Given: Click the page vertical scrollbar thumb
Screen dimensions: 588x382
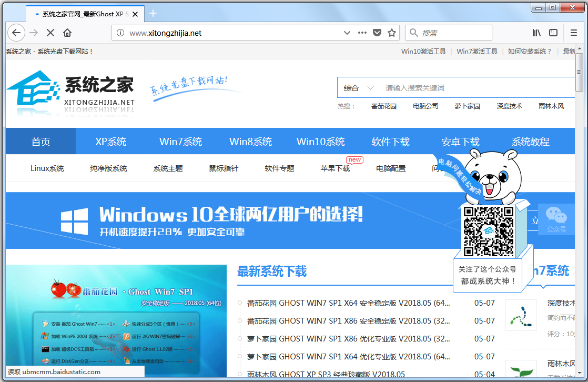Looking at the screenshot, I should click(580, 72).
